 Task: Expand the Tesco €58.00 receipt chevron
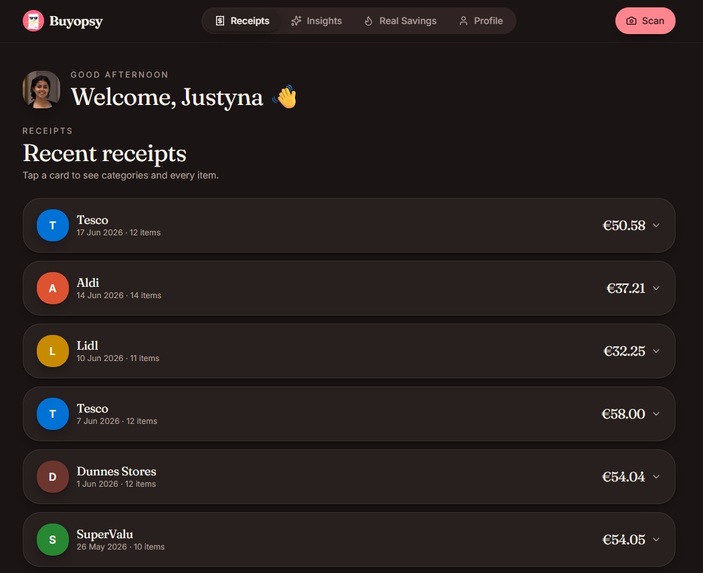click(656, 413)
